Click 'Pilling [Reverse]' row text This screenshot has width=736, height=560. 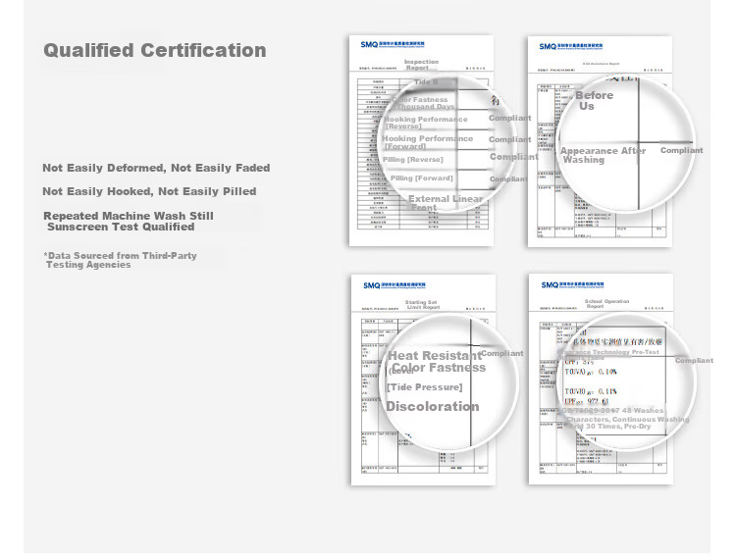tap(413, 160)
